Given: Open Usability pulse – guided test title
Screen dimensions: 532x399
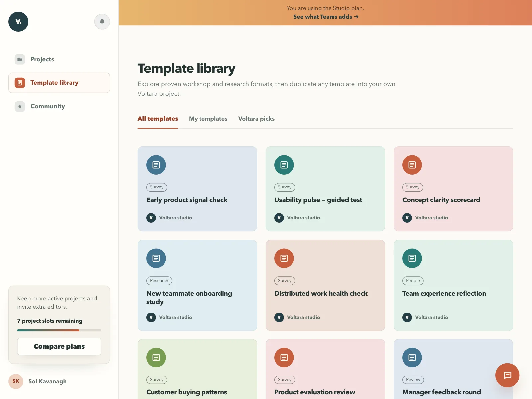Looking at the screenshot, I should click(x=318, y=200).
